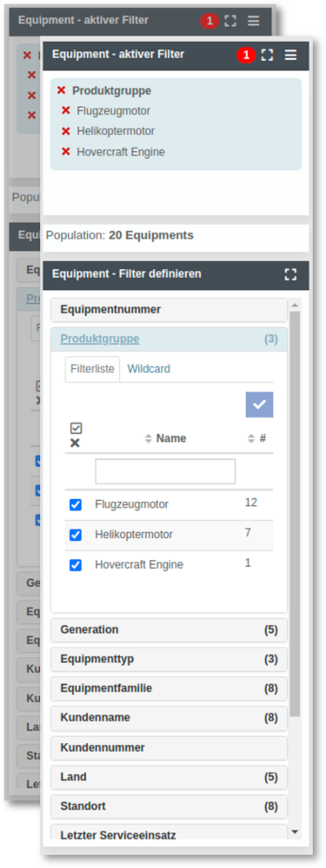Uncheck the Helikoptermotor checkbox
This screenshot has width=326, height=868.
(x=76, y=535)
